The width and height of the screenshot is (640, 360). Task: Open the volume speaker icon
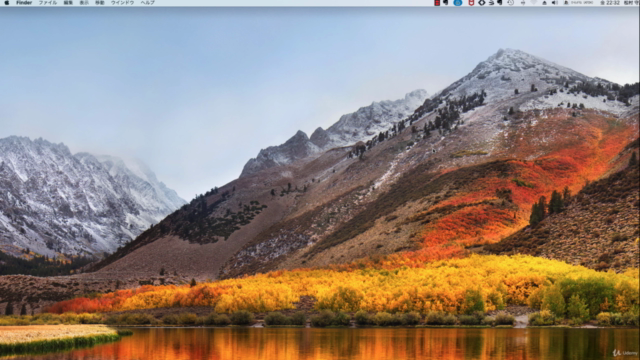coord(555,2)
